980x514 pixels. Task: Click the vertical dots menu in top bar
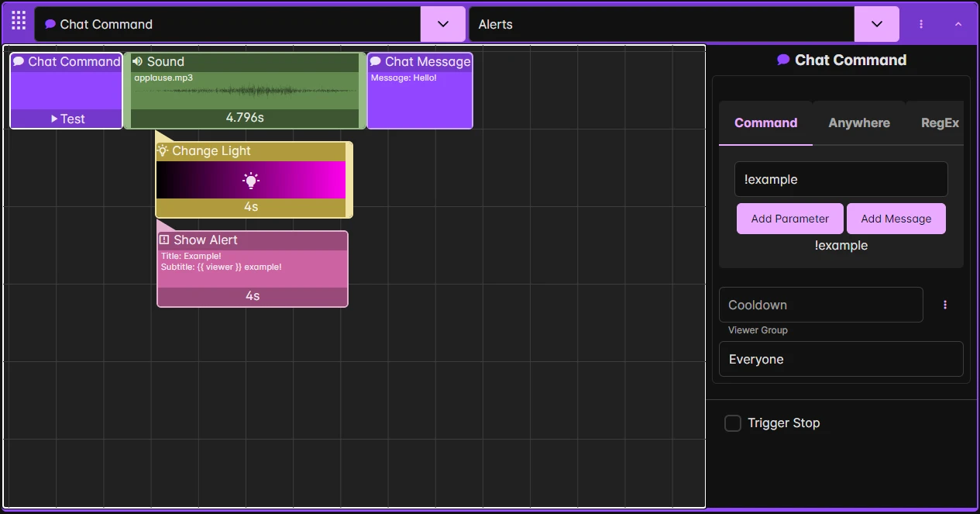coord(921,24)
